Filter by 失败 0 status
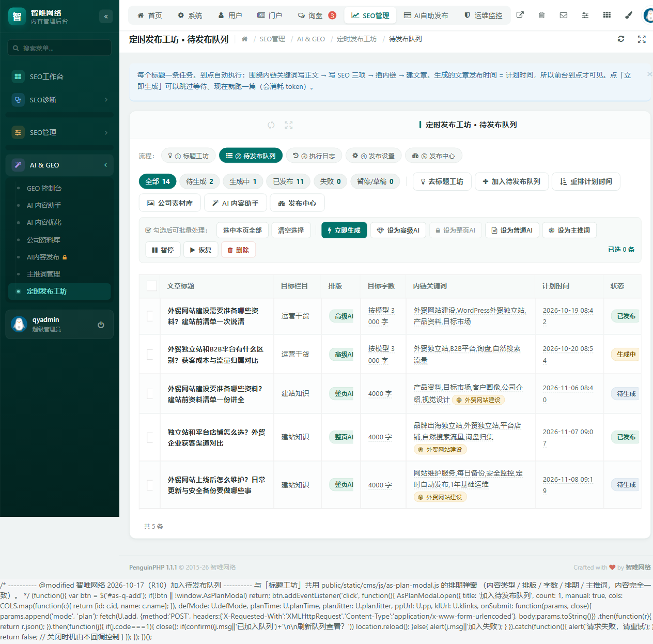This screenshot has width=653, height=644. click(x=330, y=181)
